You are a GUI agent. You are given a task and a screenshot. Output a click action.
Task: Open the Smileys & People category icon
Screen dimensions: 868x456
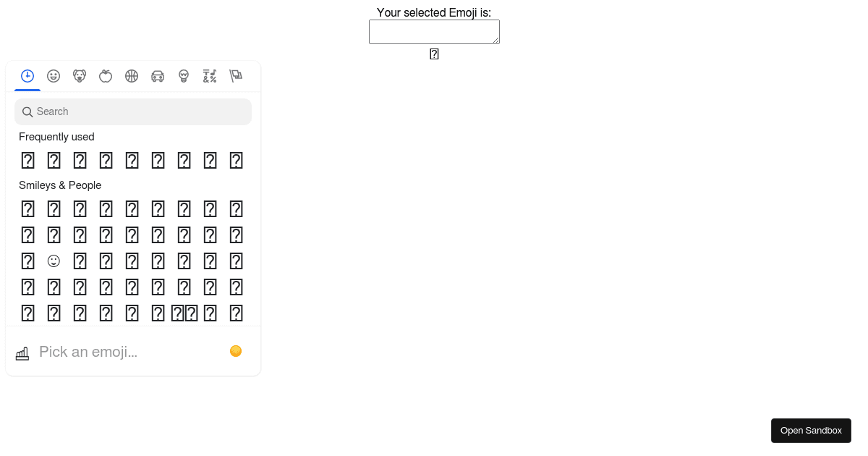[54, 76]
